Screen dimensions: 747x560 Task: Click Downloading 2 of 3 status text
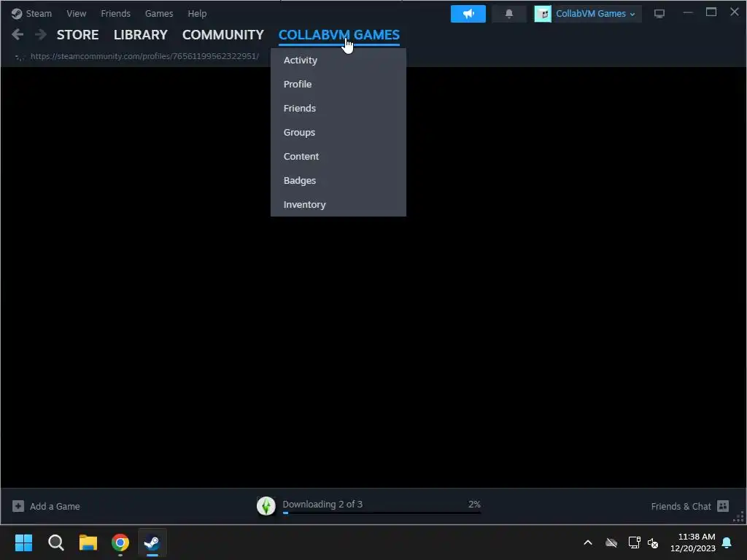(x=322, y=505)
